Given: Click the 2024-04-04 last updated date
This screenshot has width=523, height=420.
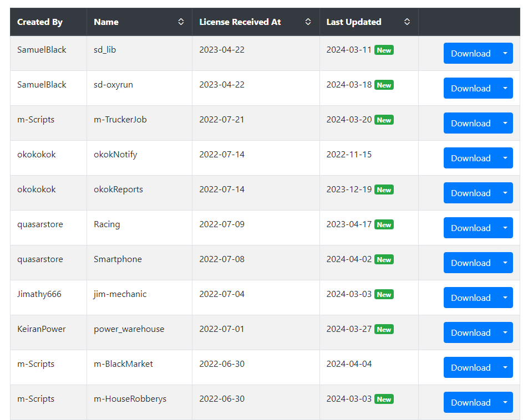Looking at the screenshot, I should coord(349,363).
